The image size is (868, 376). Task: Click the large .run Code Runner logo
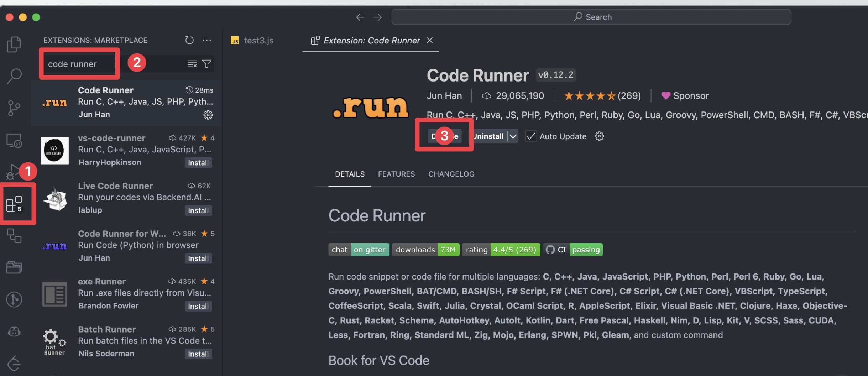tap(370, 107)
